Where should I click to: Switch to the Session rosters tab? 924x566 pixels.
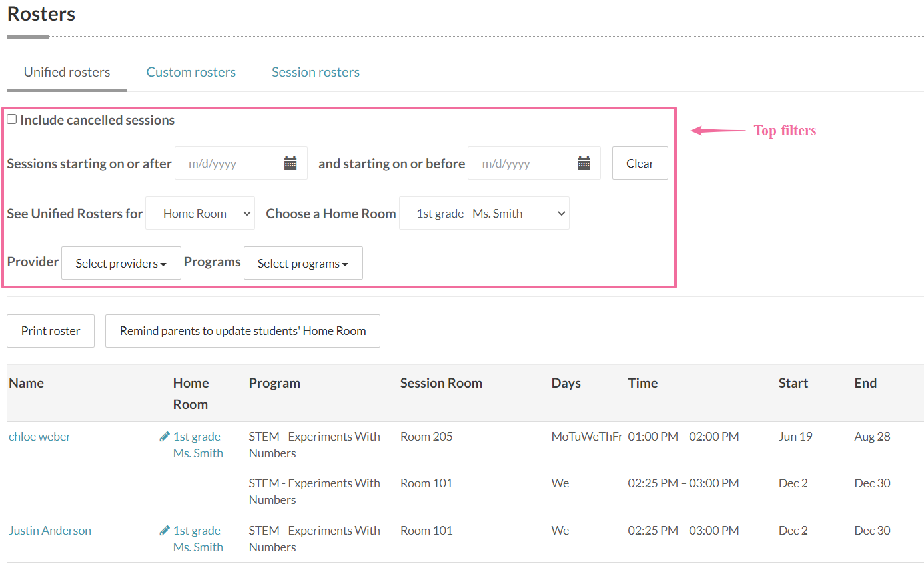pyautogui.click(x=316, y=72)
